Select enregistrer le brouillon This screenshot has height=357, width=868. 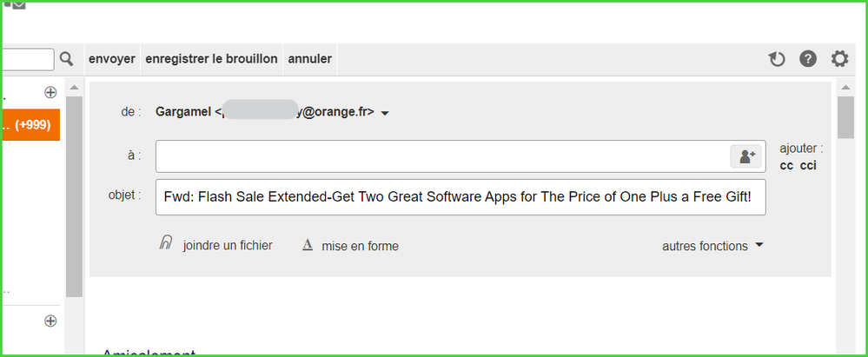211,59
